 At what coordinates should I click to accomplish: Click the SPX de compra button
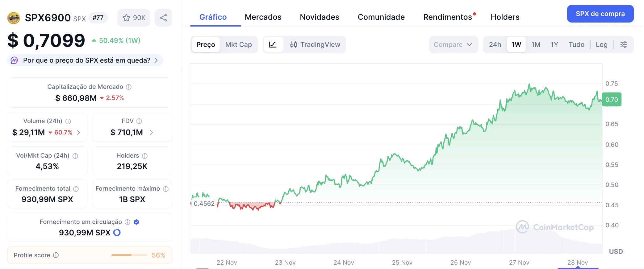[600, 14]
